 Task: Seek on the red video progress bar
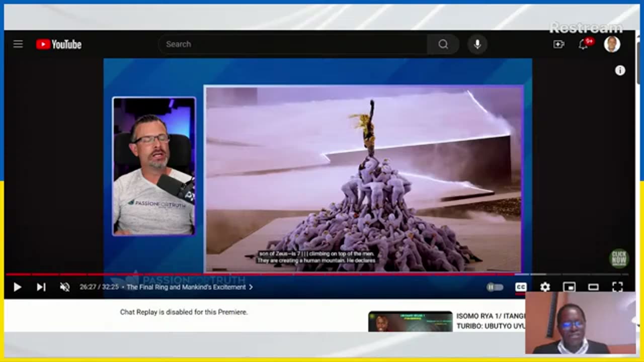[260, 275]
